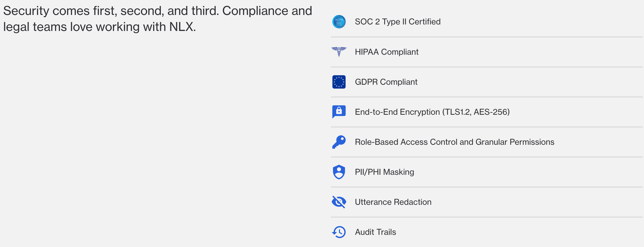Viewport: 644px width, 247px height.
Task: Click the PII/PHI Masking label
Action: 384,172
